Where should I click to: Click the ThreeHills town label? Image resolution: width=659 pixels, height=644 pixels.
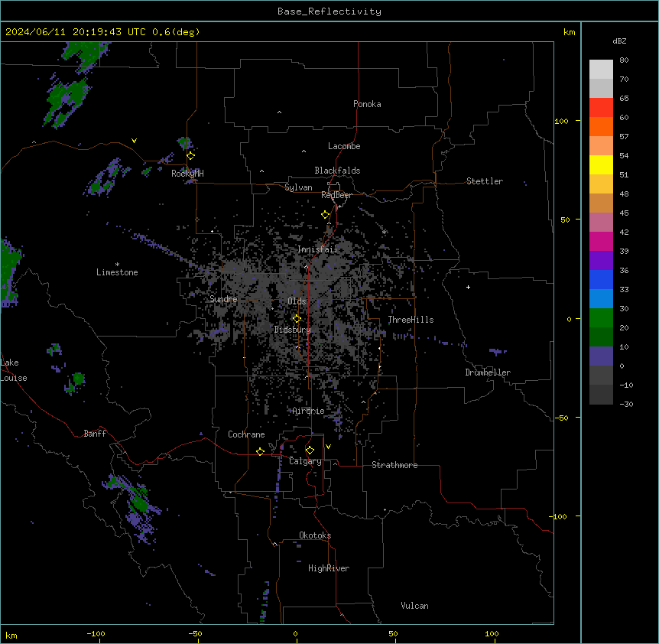(x=411, y=320)
